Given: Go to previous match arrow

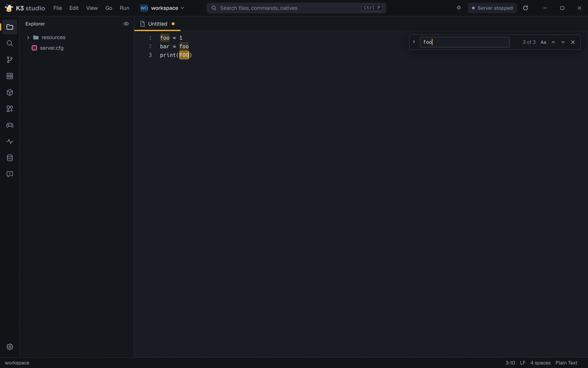Looking at the screenshot, I should pyautogui.click(x=553, y=42).
